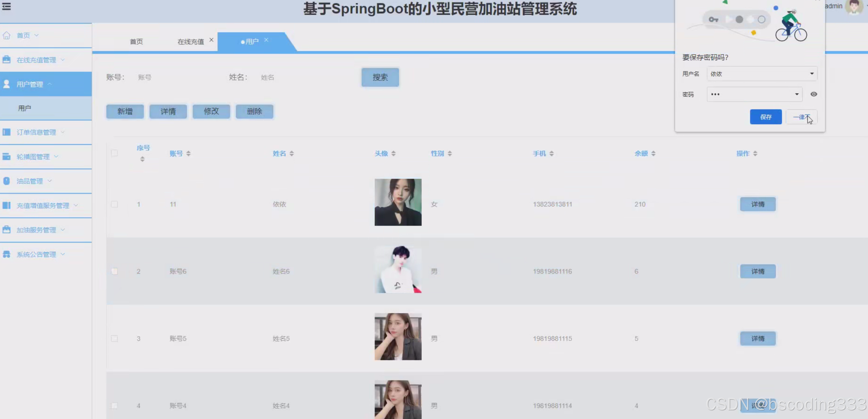Click the balance value 210

click(x=640, y=204)
